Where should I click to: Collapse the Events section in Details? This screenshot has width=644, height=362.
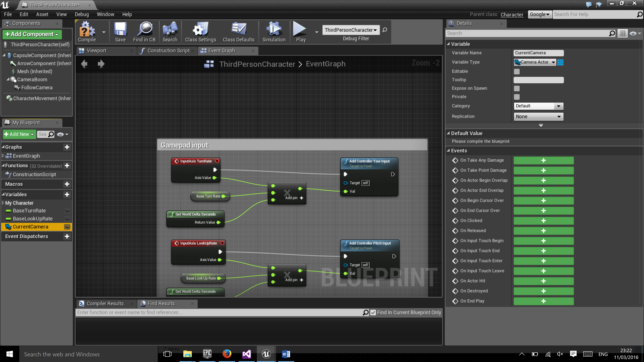coord(449,151)
